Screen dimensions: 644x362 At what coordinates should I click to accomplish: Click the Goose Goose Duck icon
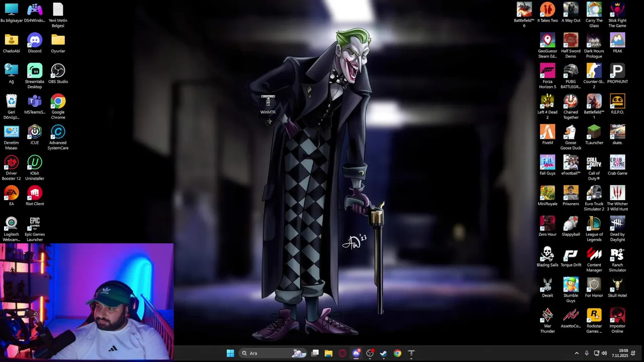point(571,138)
